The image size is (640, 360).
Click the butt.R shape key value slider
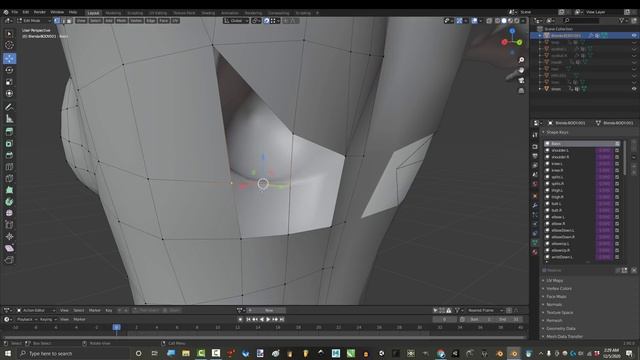tap(603, 210)
